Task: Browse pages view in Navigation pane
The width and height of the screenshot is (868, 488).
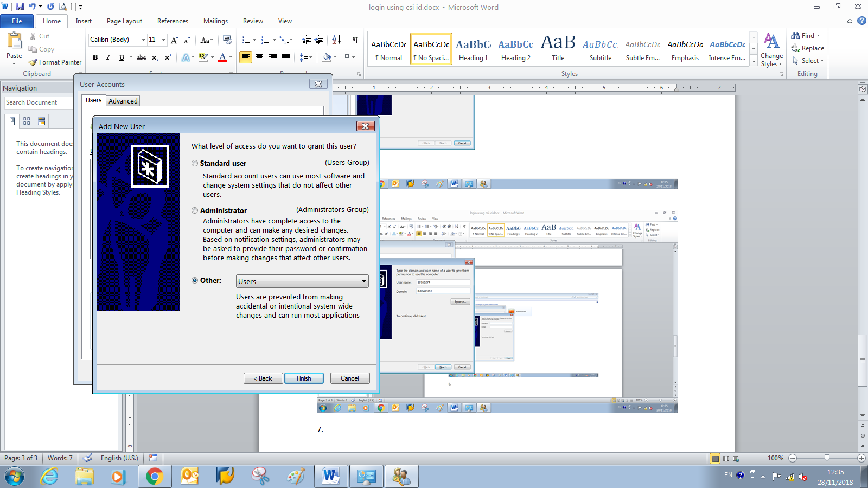Action: (27, 121)
